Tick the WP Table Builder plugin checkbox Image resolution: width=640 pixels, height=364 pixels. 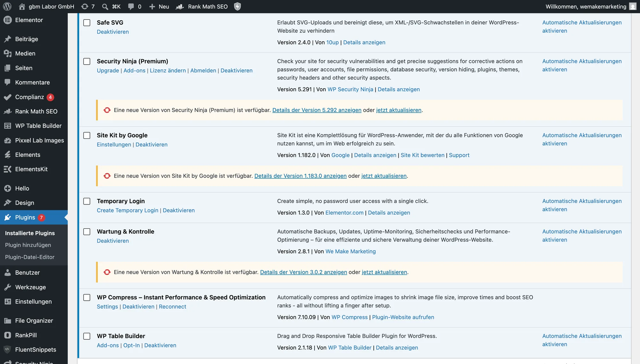(x=87, y=336)
